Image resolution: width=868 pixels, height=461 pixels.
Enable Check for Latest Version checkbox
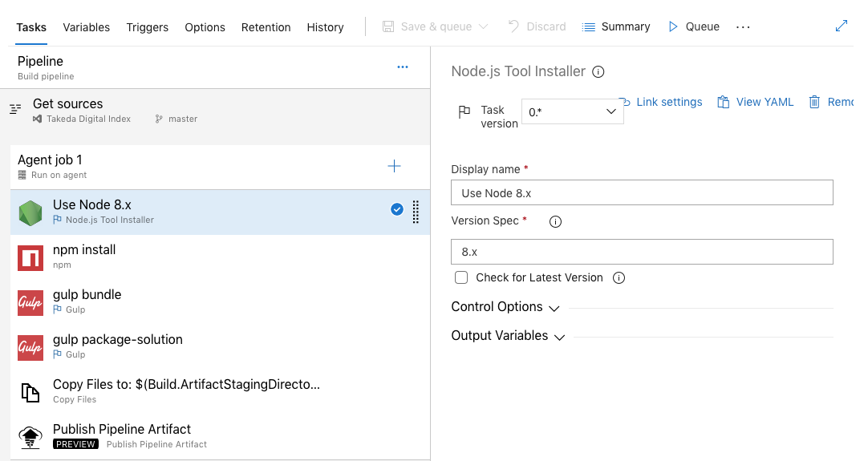coord(461,277)
